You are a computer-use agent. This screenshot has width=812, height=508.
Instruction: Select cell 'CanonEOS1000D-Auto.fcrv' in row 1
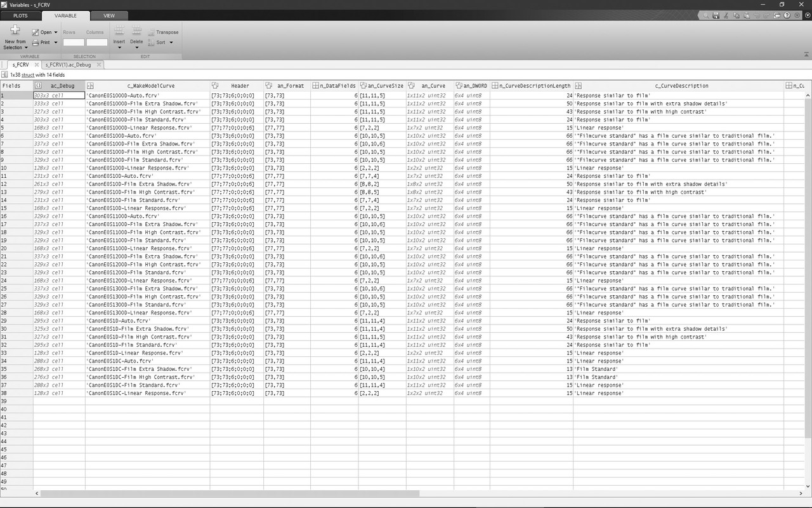click(147, 95)
